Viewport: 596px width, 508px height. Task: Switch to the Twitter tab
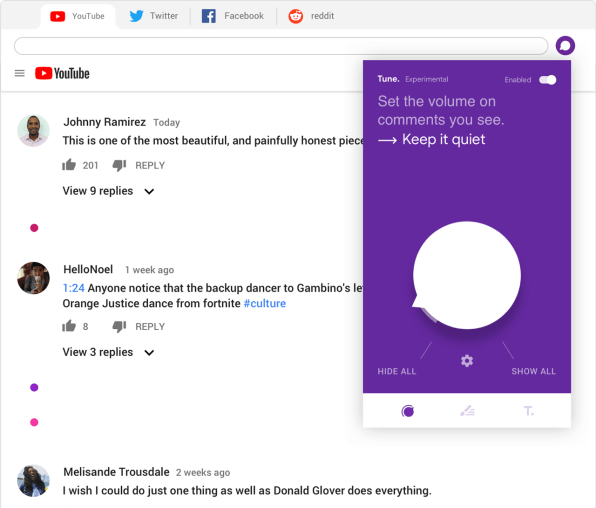click(153, 16)
